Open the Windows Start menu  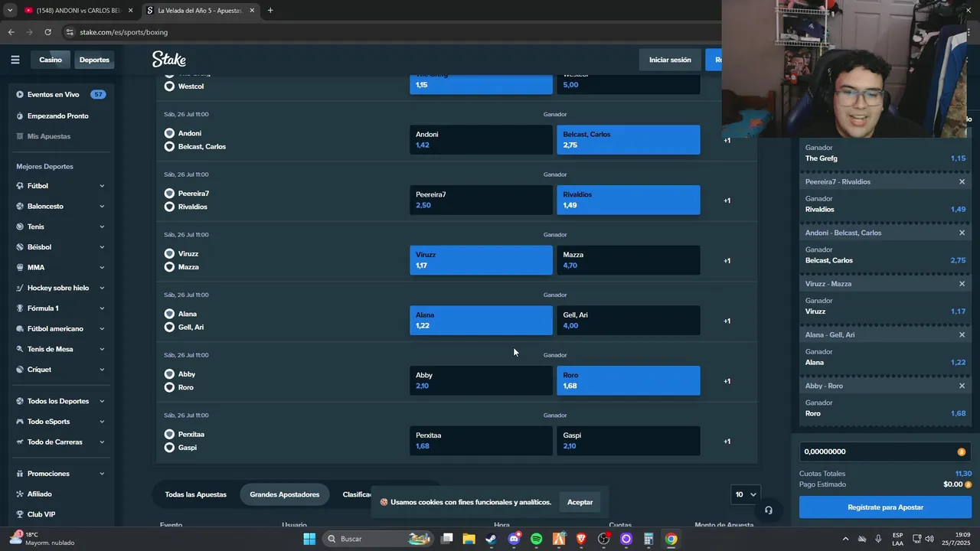[309, 539]
